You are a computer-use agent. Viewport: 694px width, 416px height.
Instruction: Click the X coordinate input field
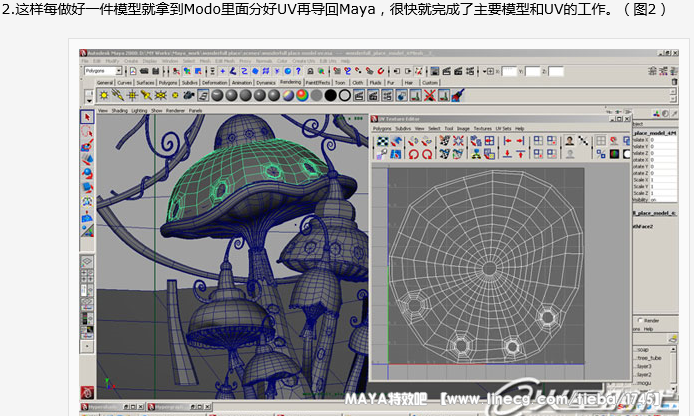509,71
